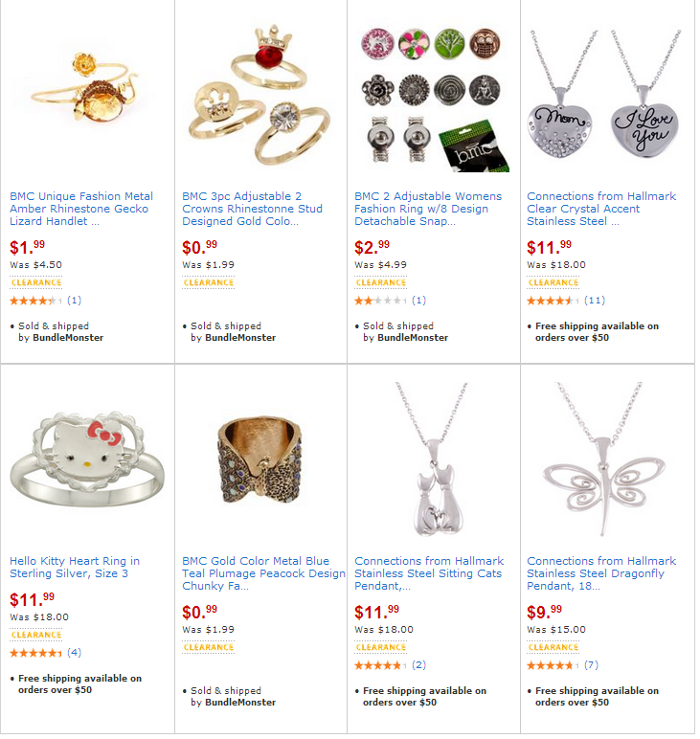Open Connections from Hallmark Clear Crystal Accent link
Viewport: 700px width, 739px height.
(601, 209)
